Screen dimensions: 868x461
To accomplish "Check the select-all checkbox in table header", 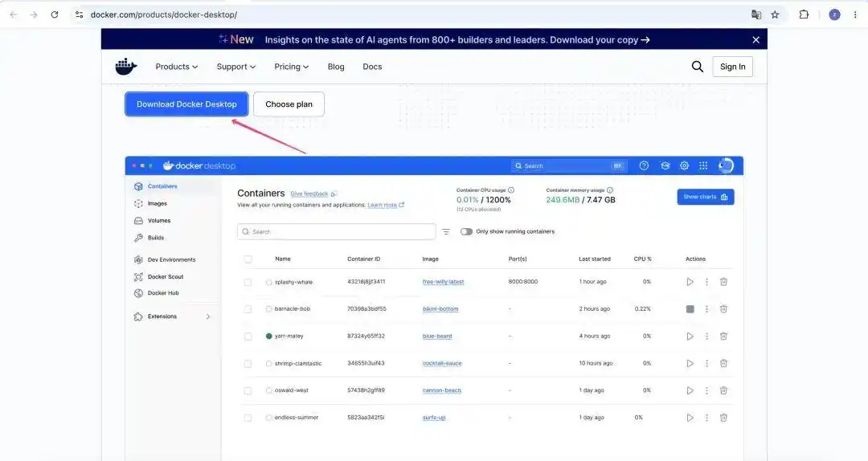I will click(x=248, y=259).
